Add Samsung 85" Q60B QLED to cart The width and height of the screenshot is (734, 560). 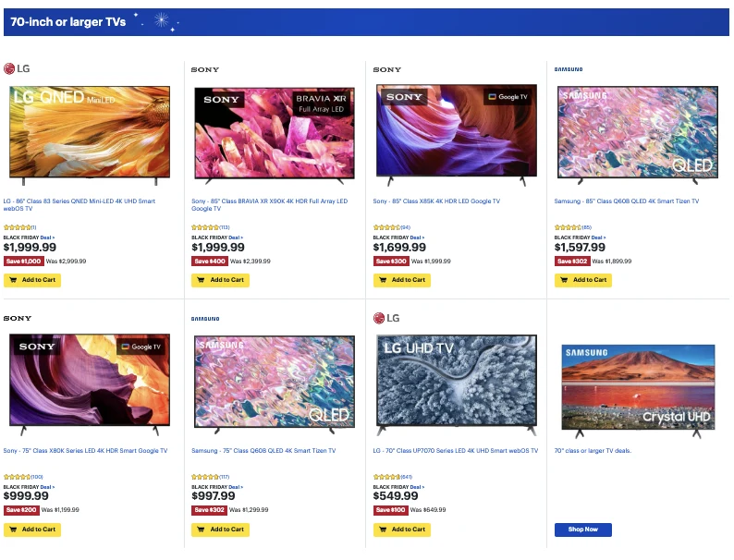click(x=583, y=280)
